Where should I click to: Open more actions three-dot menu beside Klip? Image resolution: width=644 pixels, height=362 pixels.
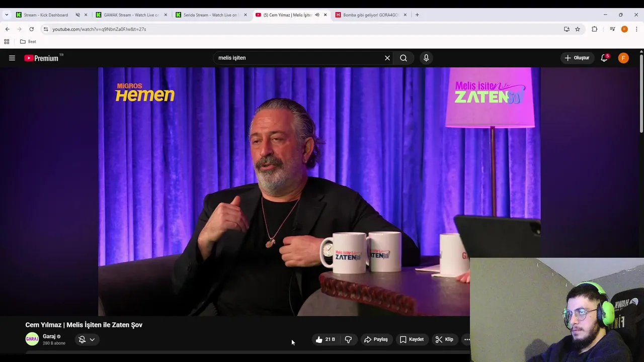467,339
